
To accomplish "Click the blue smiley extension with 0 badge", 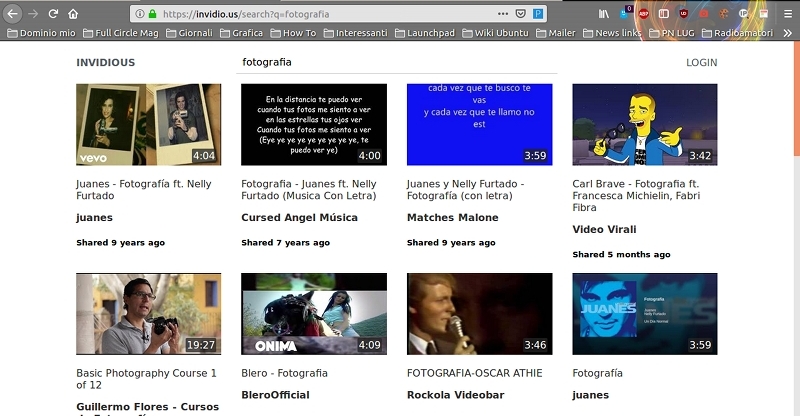I will pos(624,13).
